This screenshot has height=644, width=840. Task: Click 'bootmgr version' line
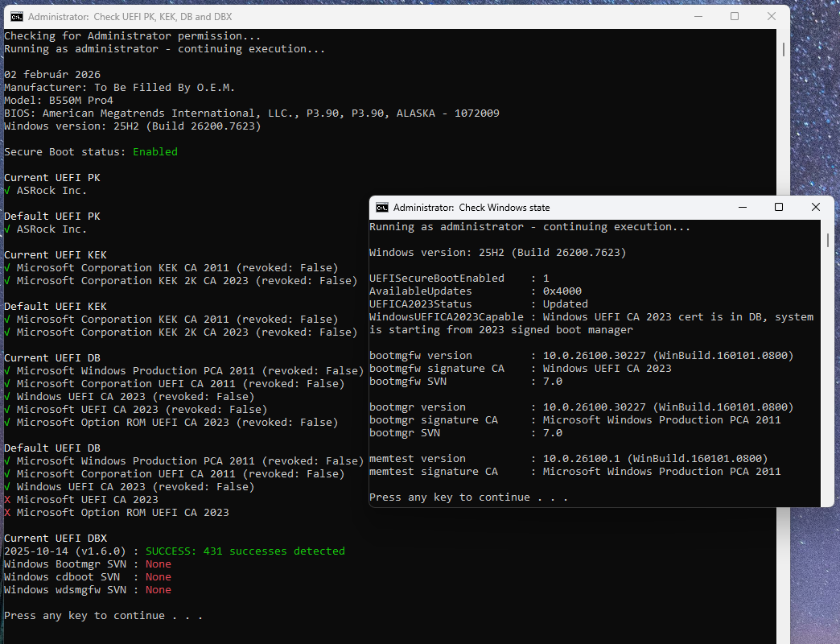(581, 407)
